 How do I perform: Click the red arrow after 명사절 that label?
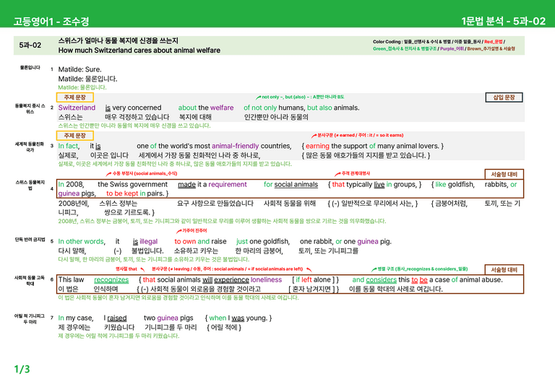click(142, 269)
